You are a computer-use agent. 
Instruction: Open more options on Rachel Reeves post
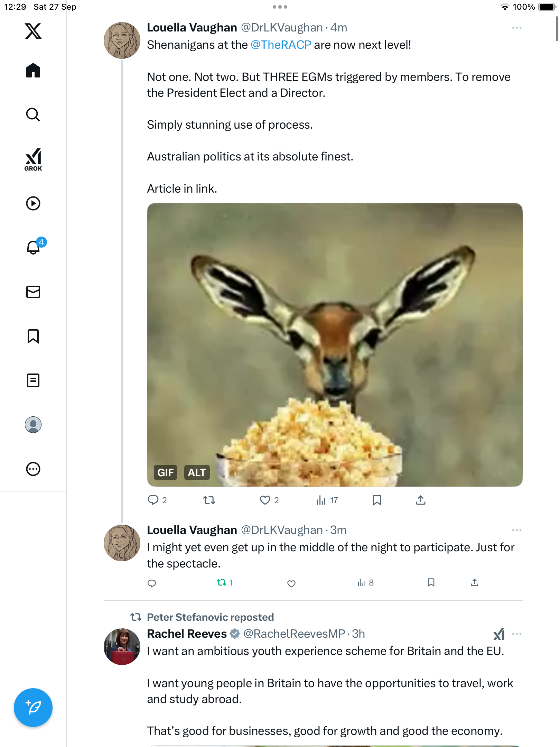(x=516, y=634)
